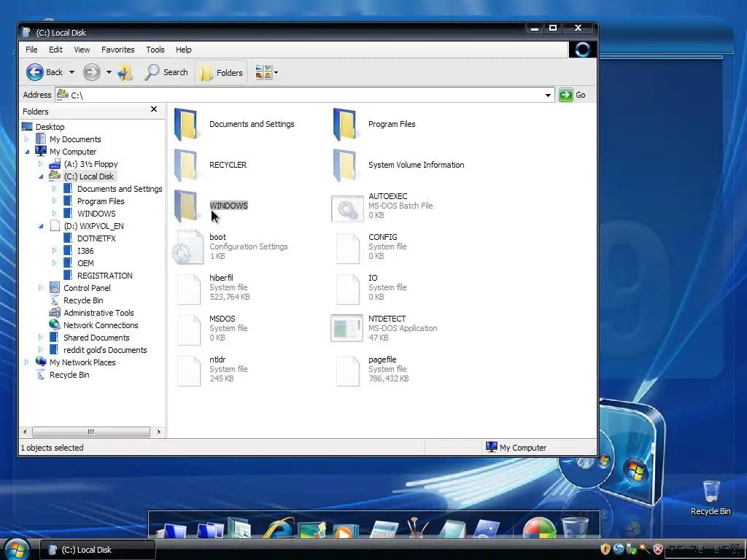Select Desktop in the folder tree
The width and height of the screenshot is (747, 560).
click(x=50, y=127)
